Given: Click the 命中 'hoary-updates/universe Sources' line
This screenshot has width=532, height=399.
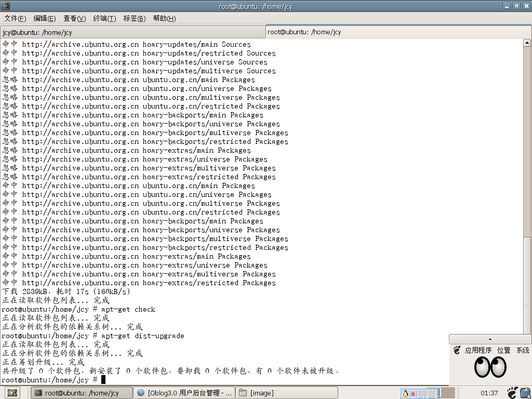Looking at the screenshot, I should 135,62.
